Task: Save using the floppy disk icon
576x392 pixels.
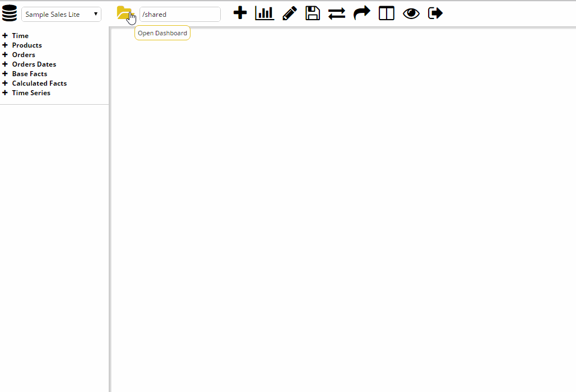Action: 313,13
